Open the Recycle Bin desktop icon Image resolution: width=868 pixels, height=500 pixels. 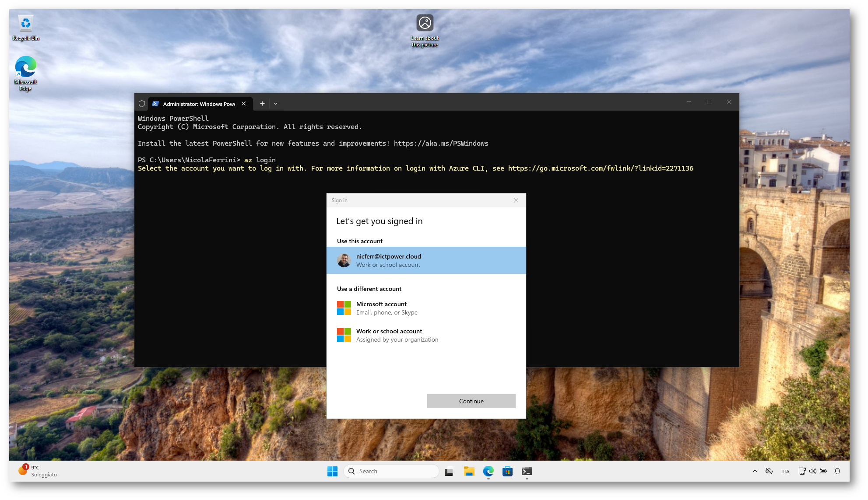(26, 27)
